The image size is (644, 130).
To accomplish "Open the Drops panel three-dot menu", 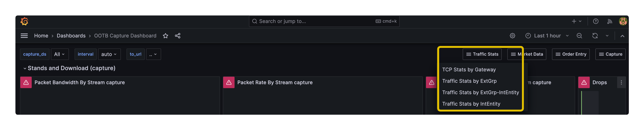I will coord(621,83).
